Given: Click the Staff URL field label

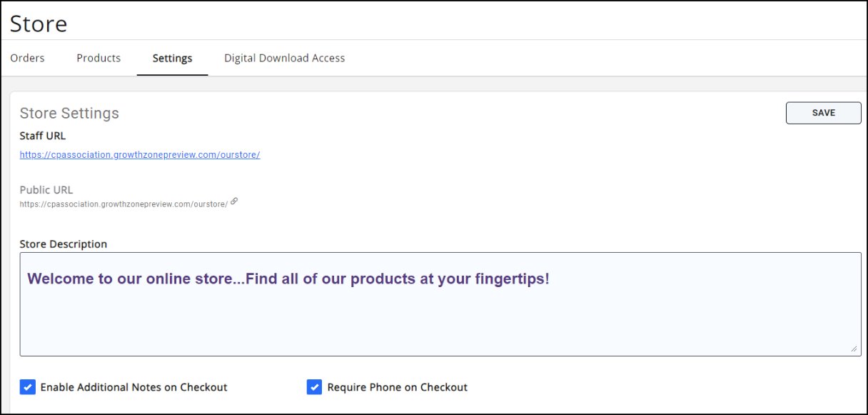Looking at the screenshot, I should [x=43, y=136].
